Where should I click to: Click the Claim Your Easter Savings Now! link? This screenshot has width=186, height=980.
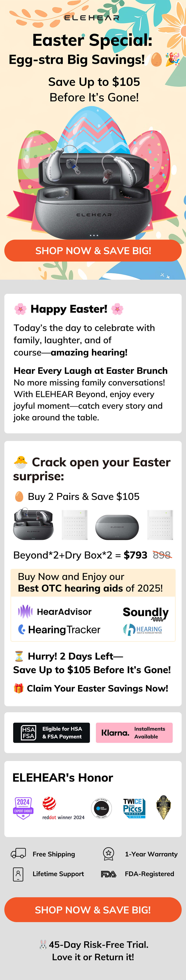click(x=97, y=688)
